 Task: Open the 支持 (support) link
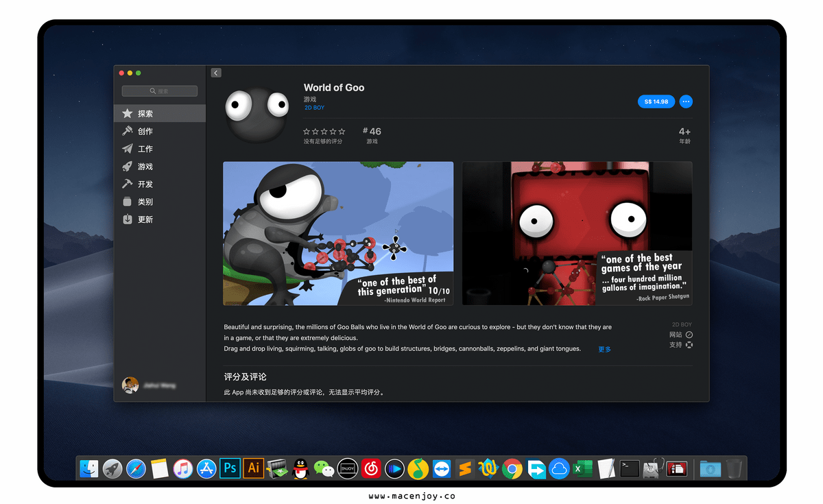tap(681, 344)
